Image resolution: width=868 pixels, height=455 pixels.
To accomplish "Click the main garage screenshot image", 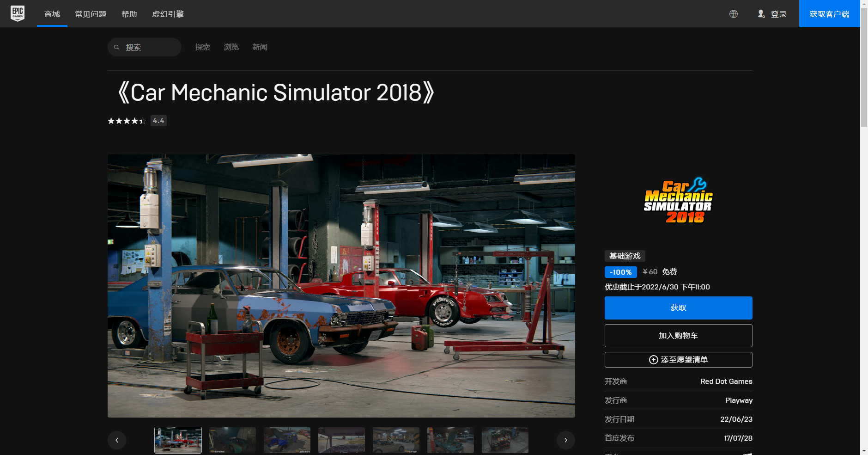I will pos(341,286).
